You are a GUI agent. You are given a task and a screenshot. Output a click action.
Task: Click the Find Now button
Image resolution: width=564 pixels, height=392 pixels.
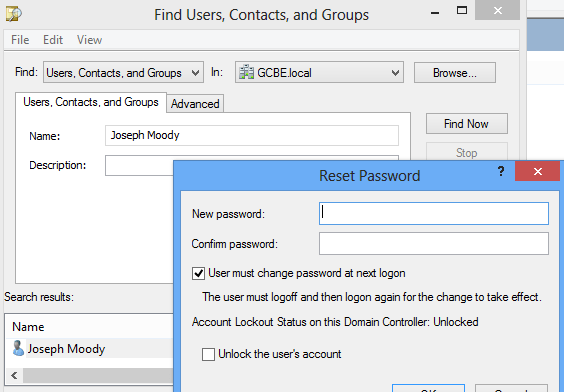click(467, 124)
